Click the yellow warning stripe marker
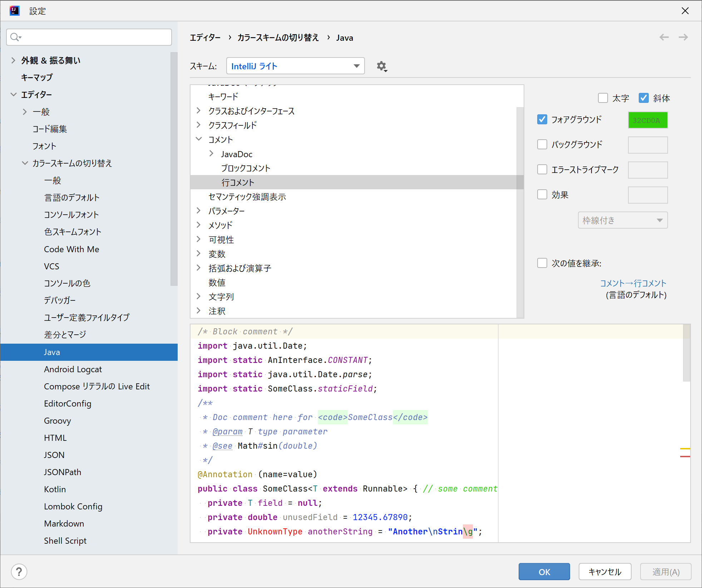This screenshot has width=702, height=588. click(x=685, y=448)
